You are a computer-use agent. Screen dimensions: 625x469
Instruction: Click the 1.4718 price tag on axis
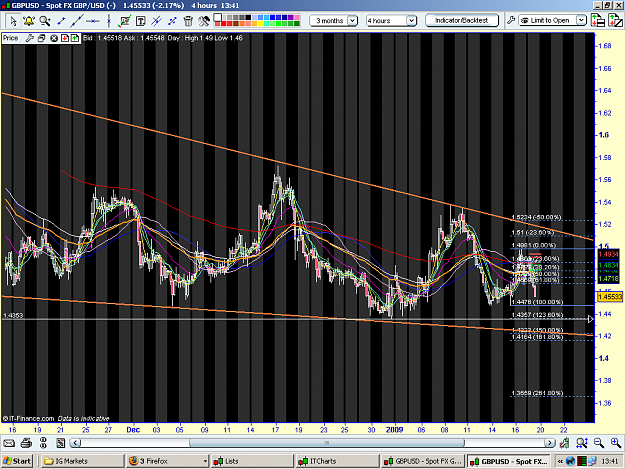[x=608, y=279]
